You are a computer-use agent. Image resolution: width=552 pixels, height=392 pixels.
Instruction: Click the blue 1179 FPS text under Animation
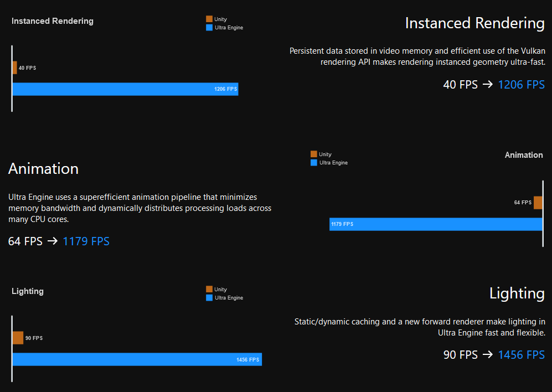[x=86, y=241]
